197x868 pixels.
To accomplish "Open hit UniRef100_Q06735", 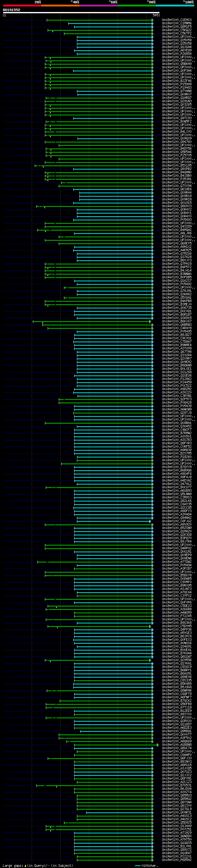I will [x=176, y=308].
